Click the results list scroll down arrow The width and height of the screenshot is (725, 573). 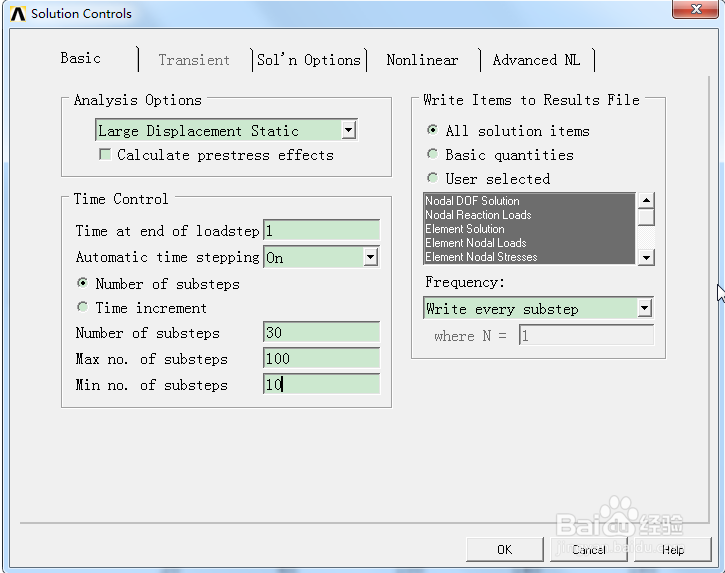(646, 257)
